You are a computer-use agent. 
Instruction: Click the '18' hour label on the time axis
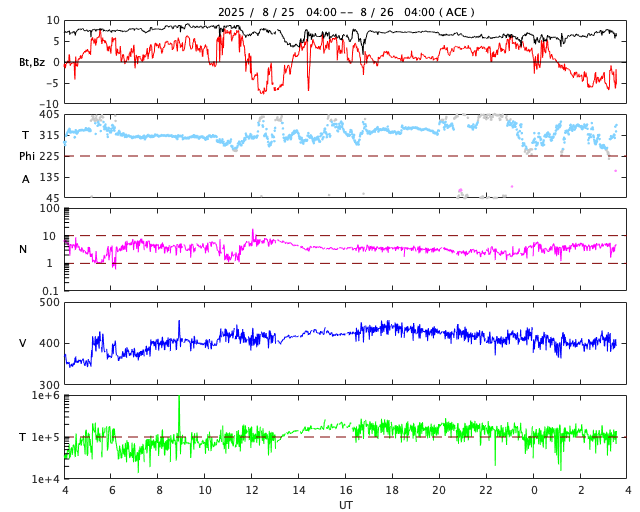click(392, 490)
